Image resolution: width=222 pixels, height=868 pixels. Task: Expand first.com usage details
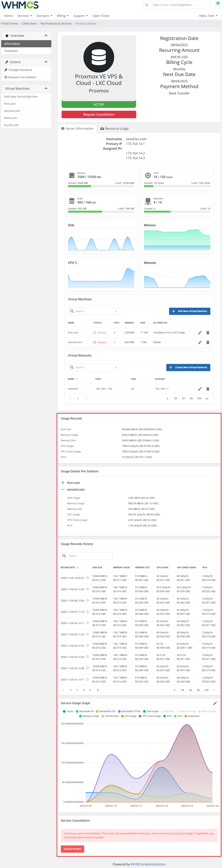tap(63, 483)
